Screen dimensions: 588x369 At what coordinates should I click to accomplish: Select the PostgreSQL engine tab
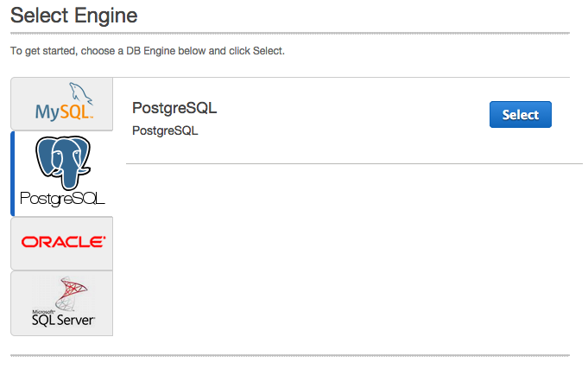click(x=62, y=173)
